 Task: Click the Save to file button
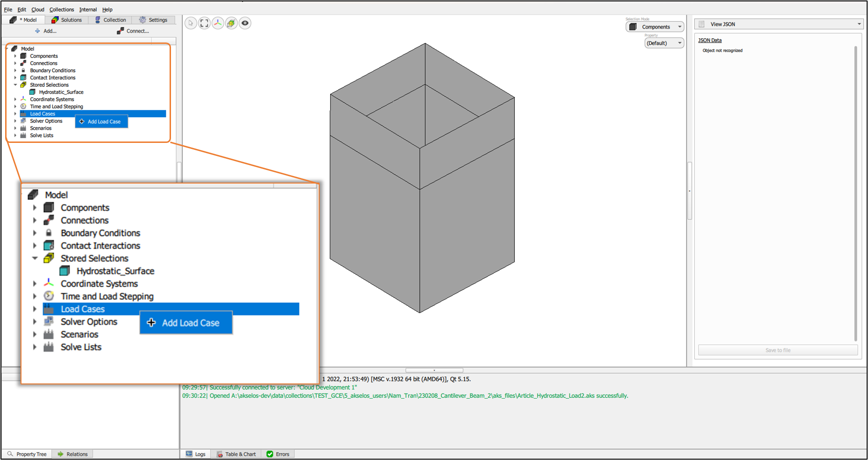[x=778, y=350]
